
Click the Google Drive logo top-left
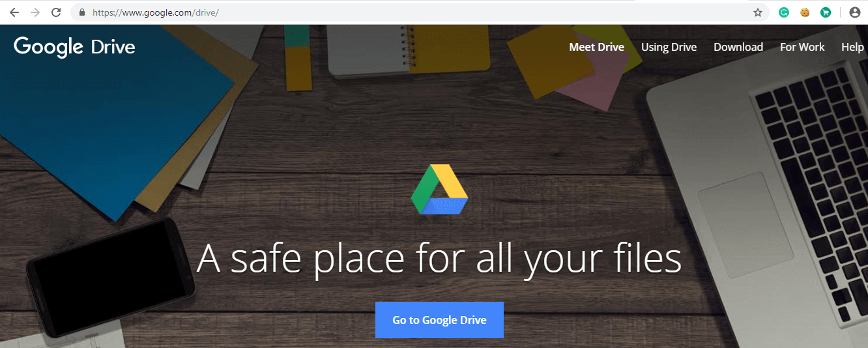click(x=74, y=47)
